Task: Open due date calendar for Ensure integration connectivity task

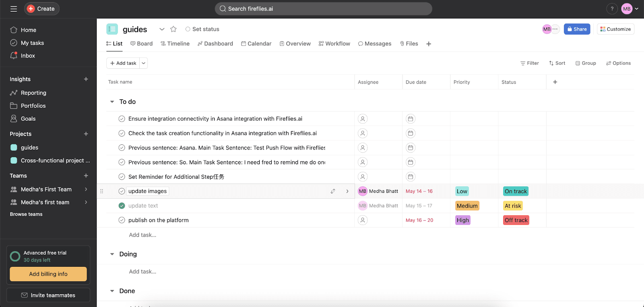Action: point(411,119)
